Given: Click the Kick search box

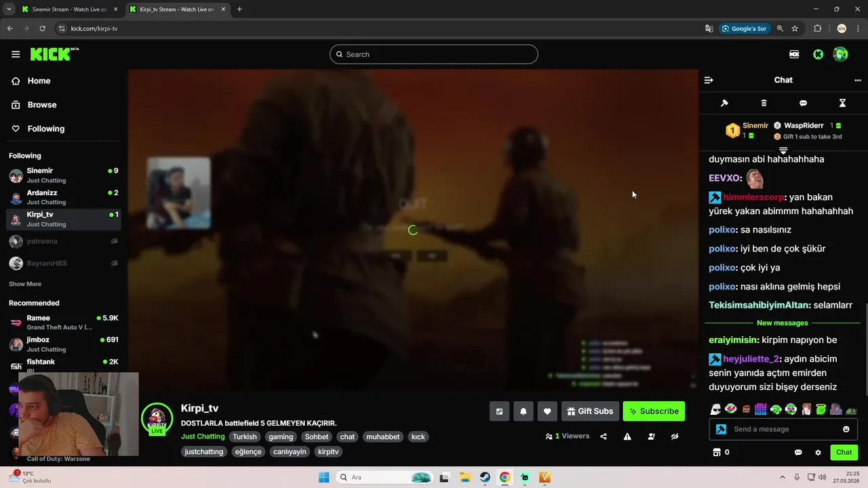Looking at the screenshot, I should coord(434,54).
